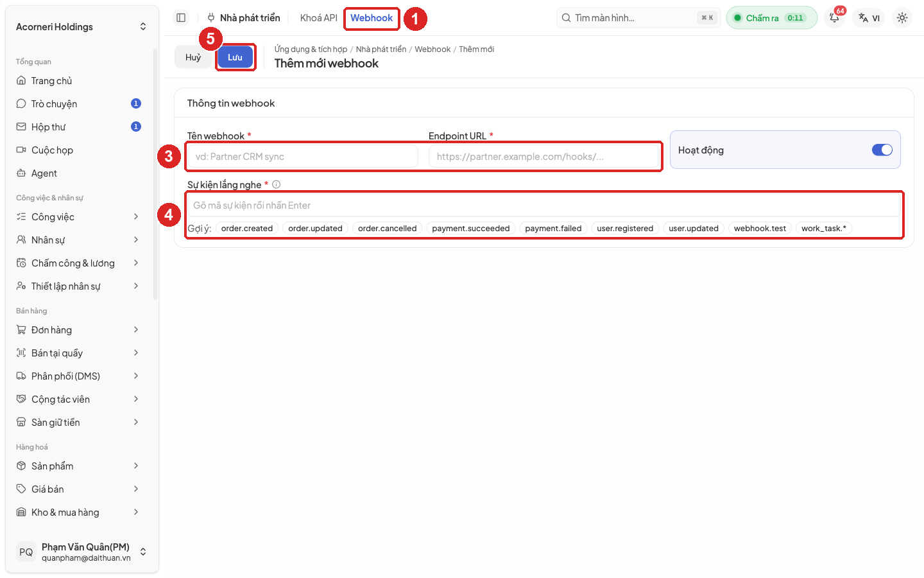Expand Phân phối (DMS) section

pos(78,376)
